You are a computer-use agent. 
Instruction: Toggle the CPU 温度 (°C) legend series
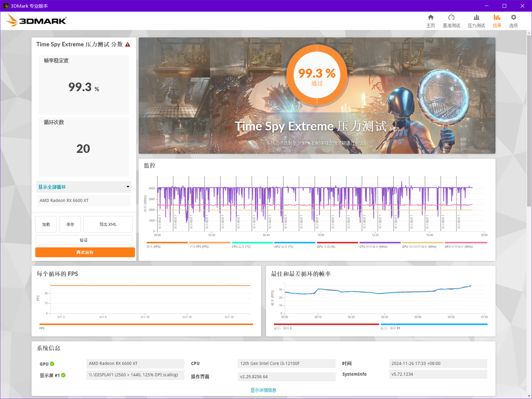[252, 244]
